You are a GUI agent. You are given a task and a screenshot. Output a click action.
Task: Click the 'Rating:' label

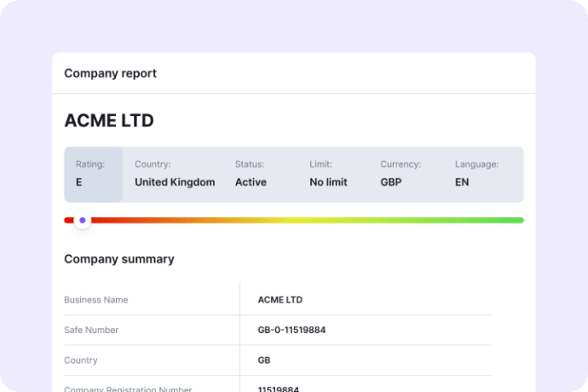90,164
